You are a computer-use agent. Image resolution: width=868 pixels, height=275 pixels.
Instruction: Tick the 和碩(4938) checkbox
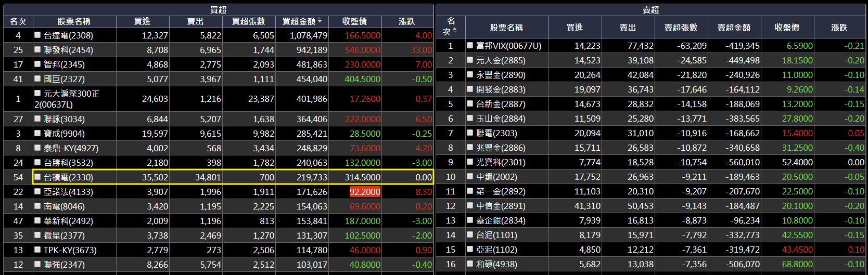(x=470, y=264)
